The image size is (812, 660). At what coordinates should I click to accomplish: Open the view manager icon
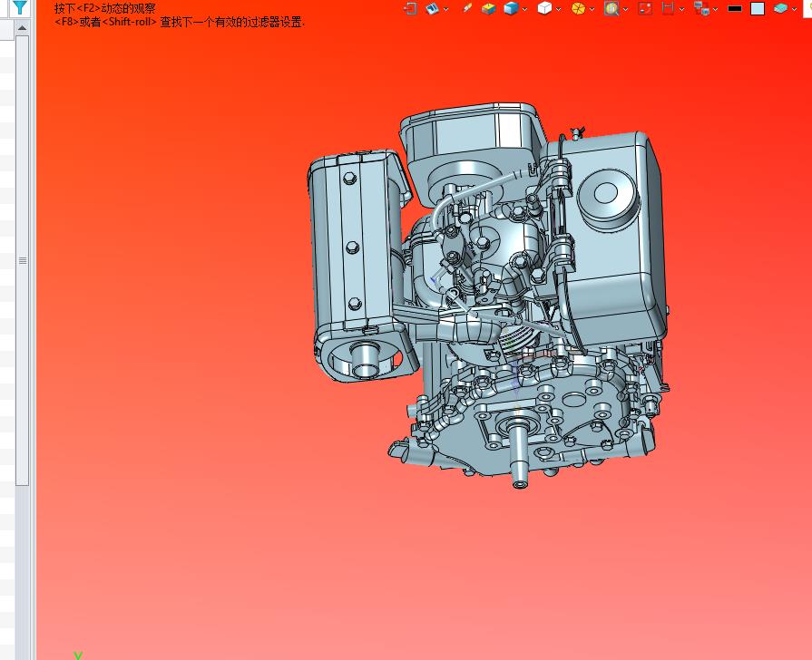[x=432, y=8]
